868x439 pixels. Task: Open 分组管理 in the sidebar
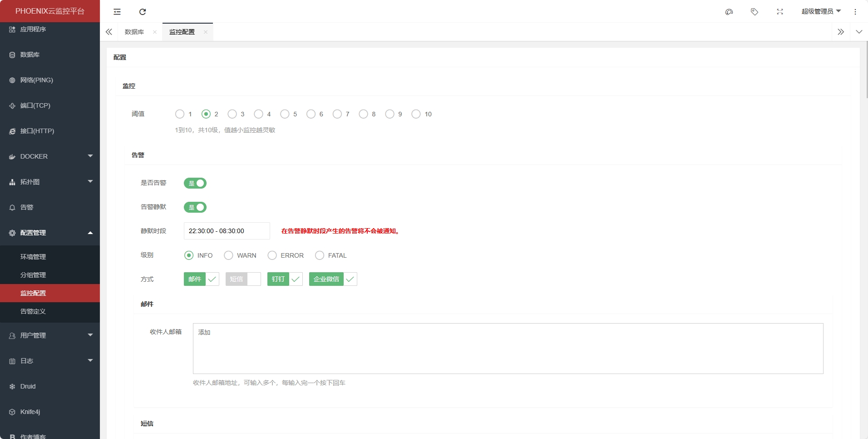[x=50, y=275]
